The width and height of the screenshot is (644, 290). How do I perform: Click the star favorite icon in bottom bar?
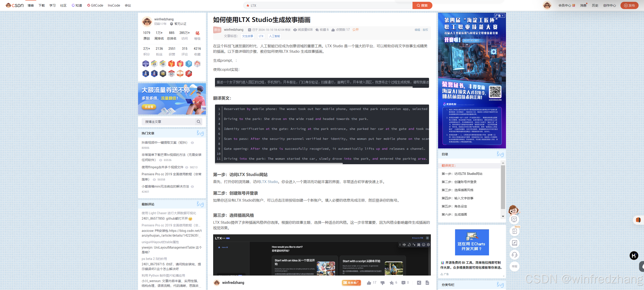click(391, 283)
